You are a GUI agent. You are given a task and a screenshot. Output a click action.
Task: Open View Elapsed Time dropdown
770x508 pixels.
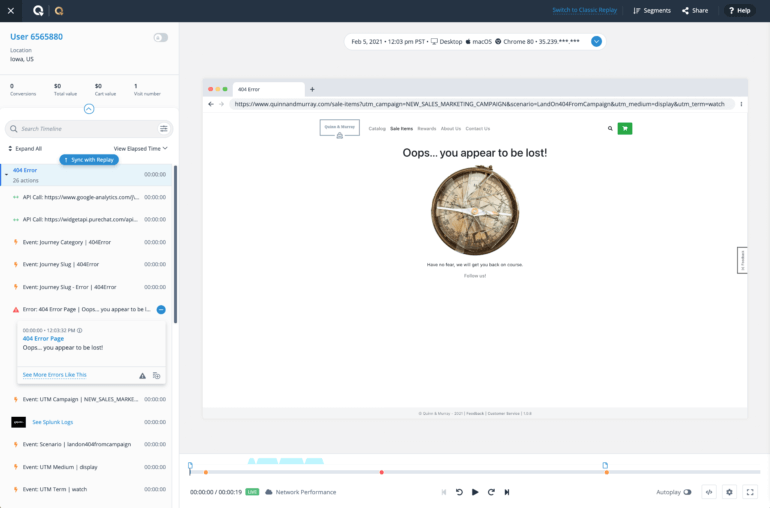(x=140, y=148)
